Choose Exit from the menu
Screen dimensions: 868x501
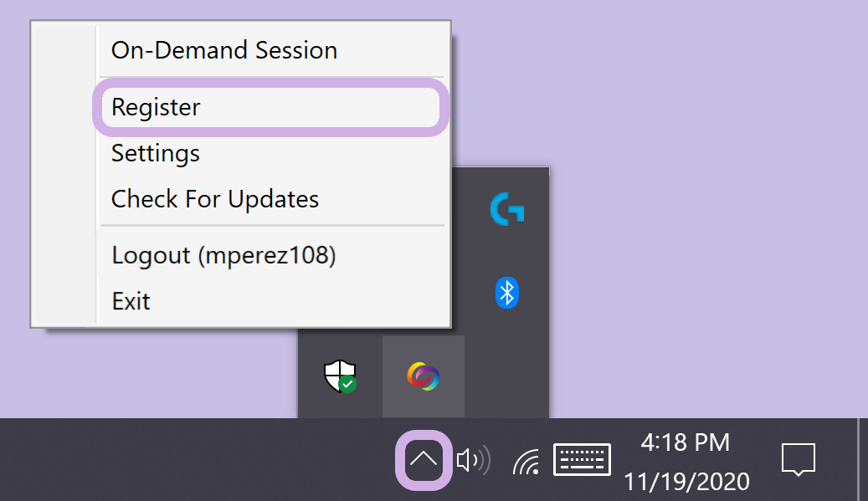click(x=131, y=300)
